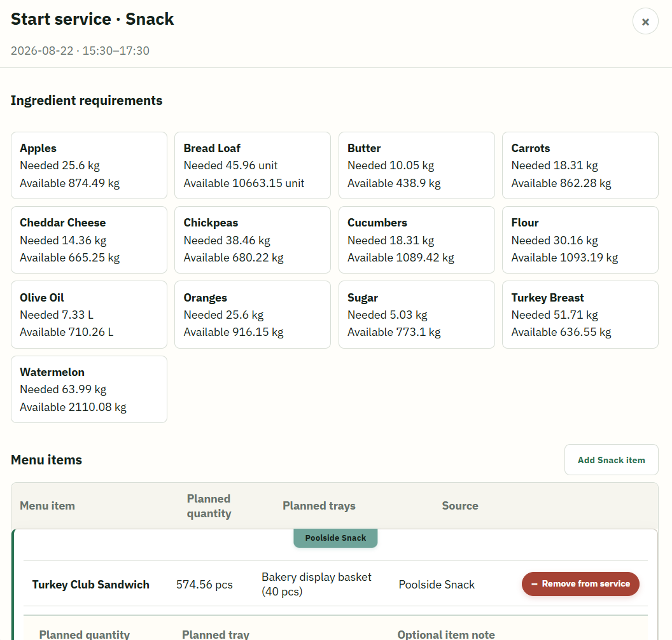Screen dimensions: 672x640
Task: Select the Turkey Breast card
Action: pos(580,314)
